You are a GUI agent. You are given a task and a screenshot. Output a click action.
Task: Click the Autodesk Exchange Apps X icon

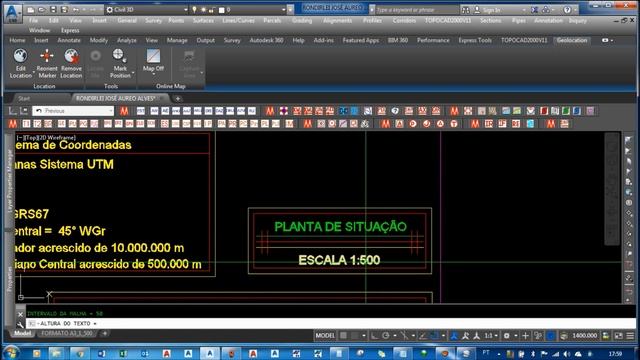point(535,9)
